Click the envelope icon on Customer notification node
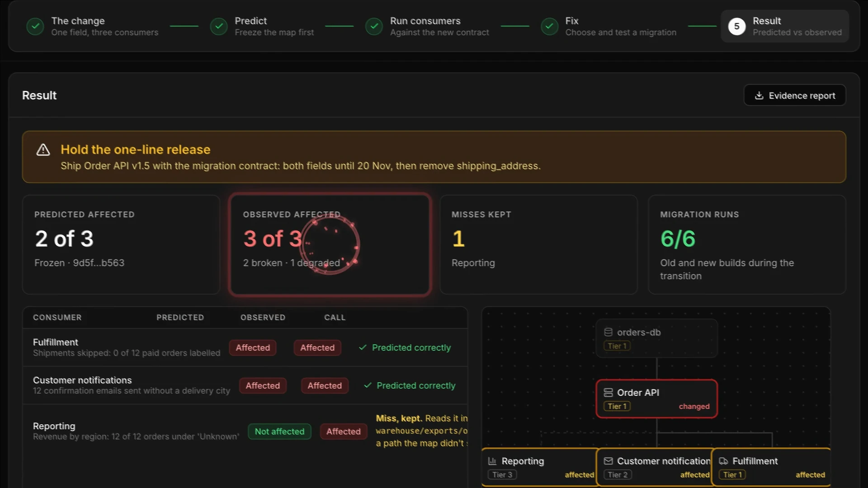Viewport: 868px width, 488px height. [609, 461]
